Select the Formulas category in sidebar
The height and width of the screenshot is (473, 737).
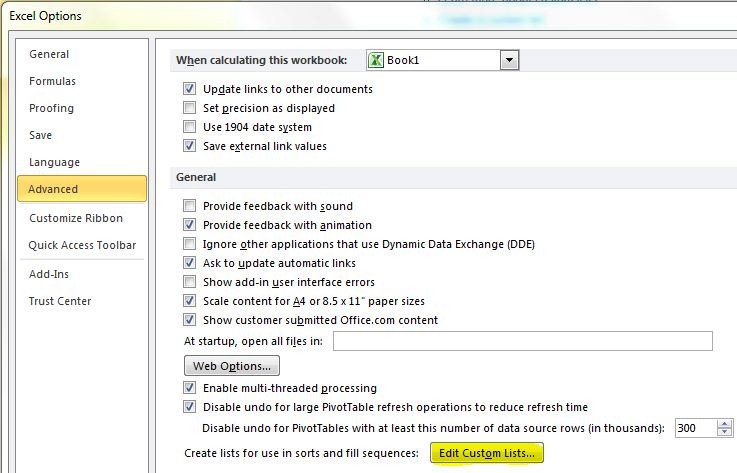[52, 81]
